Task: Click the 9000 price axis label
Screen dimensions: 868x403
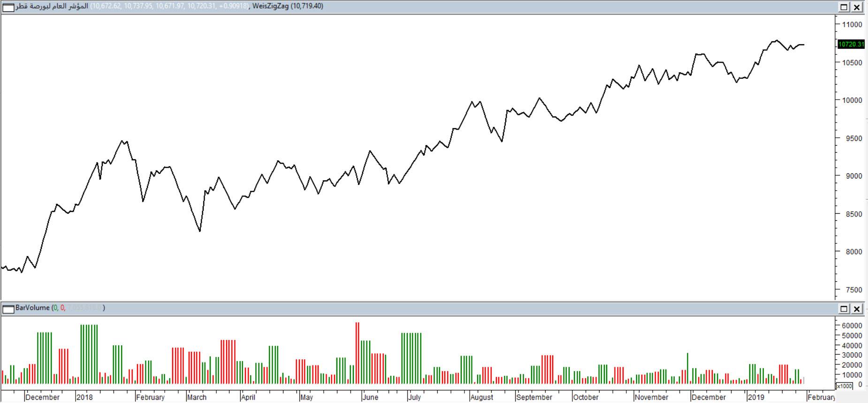Action: pos(854,176)
